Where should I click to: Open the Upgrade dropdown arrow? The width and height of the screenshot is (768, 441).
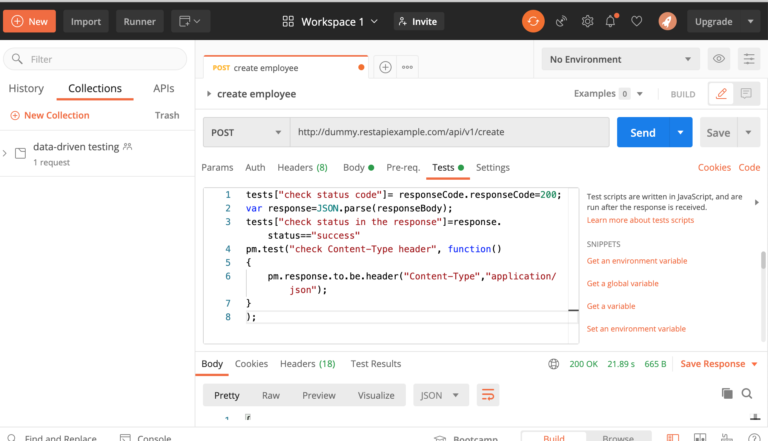[x=750, y=22]
